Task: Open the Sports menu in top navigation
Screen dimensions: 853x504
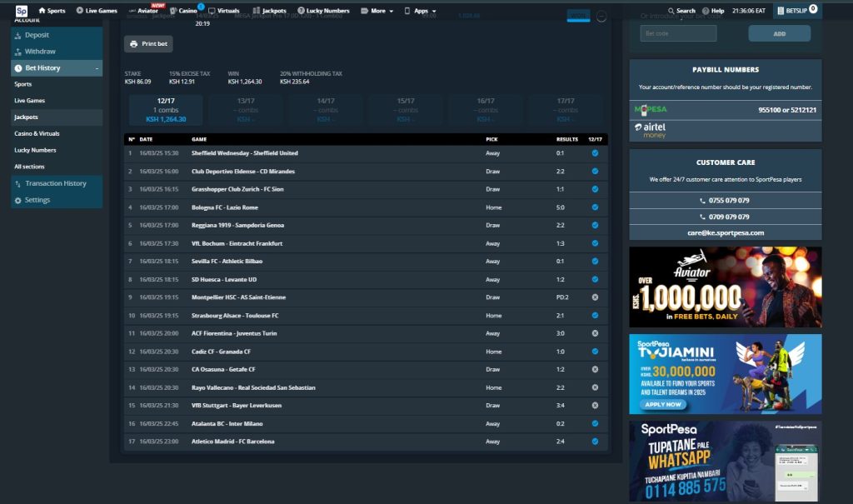Action: tap(52, 10)
